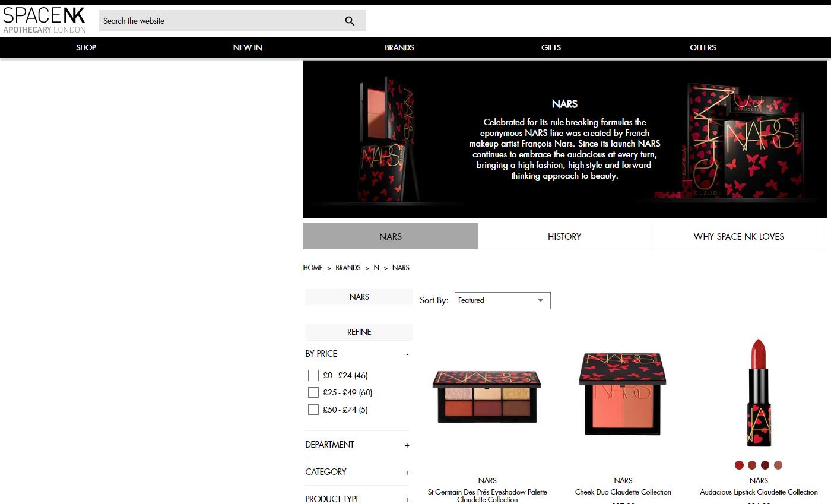Open Audacious Lipstick Claudette Collection link
This screenshot has width=831, height=504.
[759, 492]
